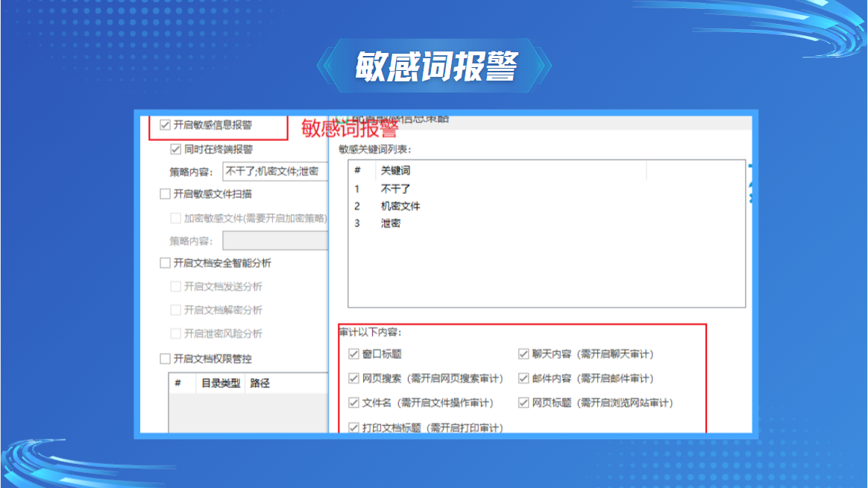The width and height of the screenshot is (868, 488).
Task: Toggle 窗口标题 audit checkbox
Action: (353, 354)
